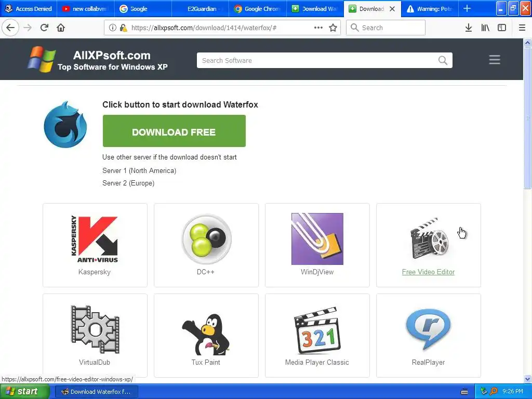Choose Server 1 (North America) link

pos(139,170)
